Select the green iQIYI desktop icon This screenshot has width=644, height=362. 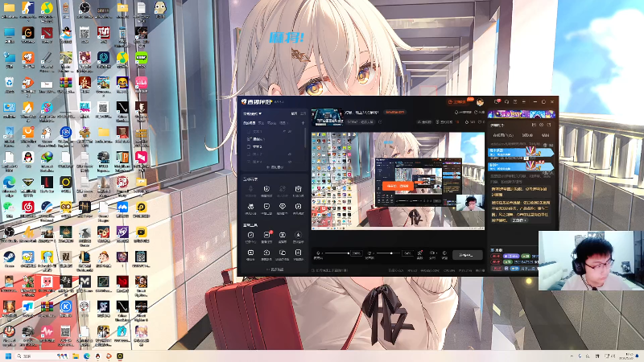(142, 58)
